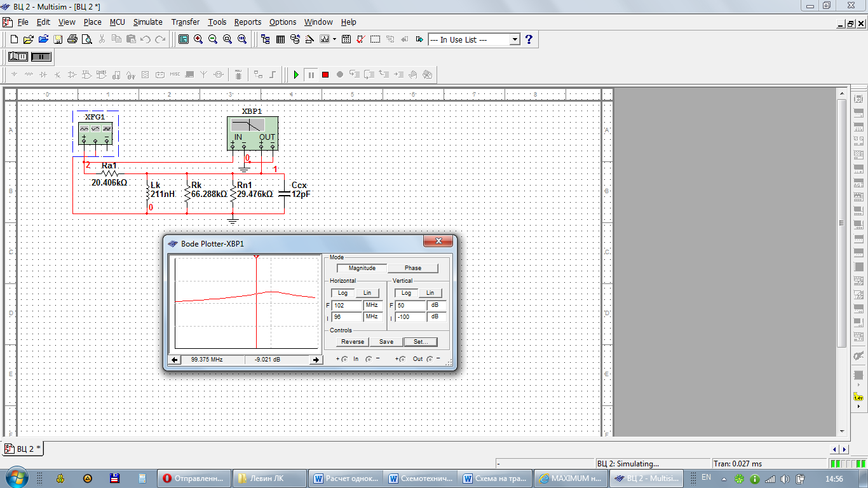Edit Vertical final value field 50
Viewport: 868px width, 488px height.
coord(410,306)
